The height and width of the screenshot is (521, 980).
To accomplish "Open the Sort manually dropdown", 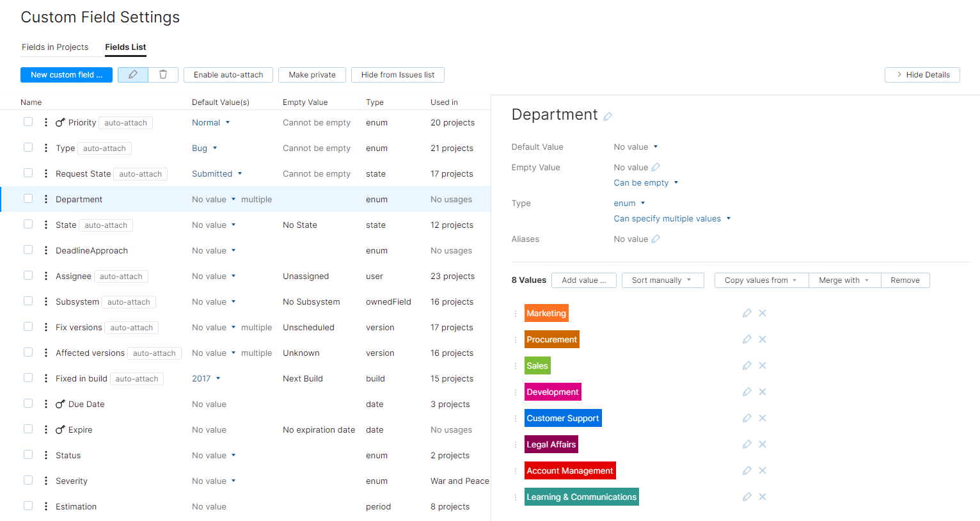I will (663, 280).
